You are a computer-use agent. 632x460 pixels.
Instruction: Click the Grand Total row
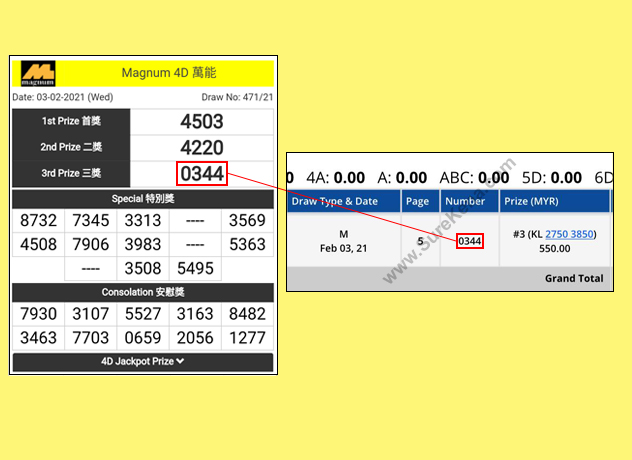pyautogui.click(x=573, y=279)
